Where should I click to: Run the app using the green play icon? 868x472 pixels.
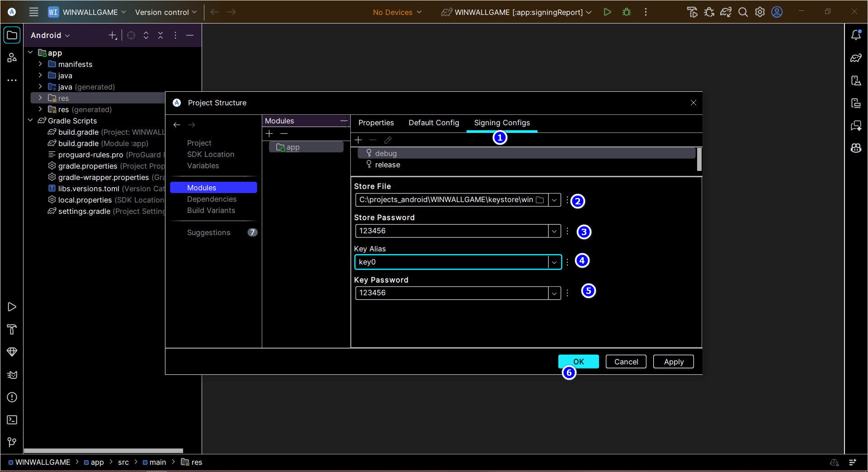click(x=608, y=12)
